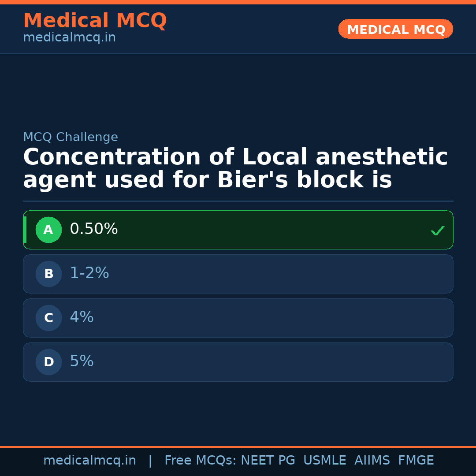The width and height of the screenshot is (476, 476).
Task: Select the 0.50% answer text
Action: click(x=94, y=229)
